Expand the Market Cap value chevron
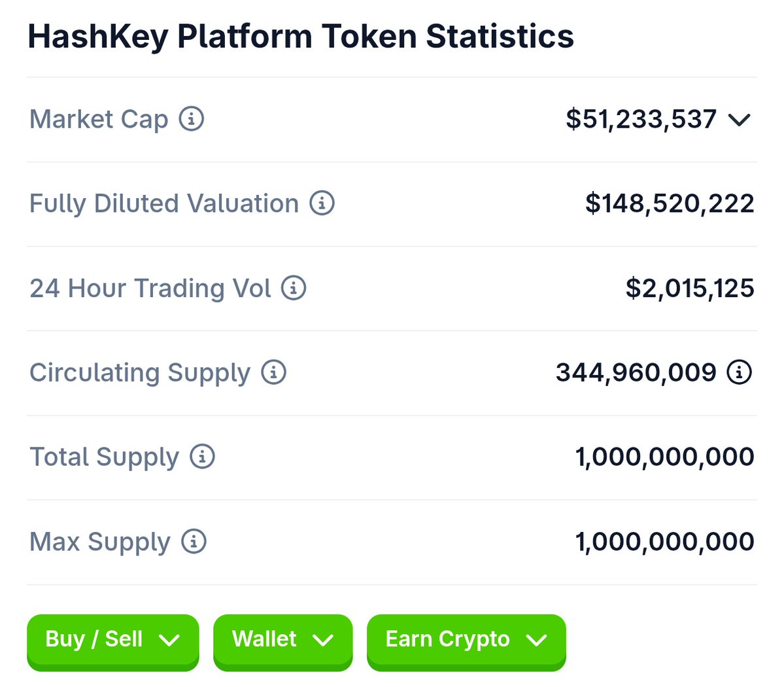The height and width of the screenshot is (687, 784). (739, 120)
